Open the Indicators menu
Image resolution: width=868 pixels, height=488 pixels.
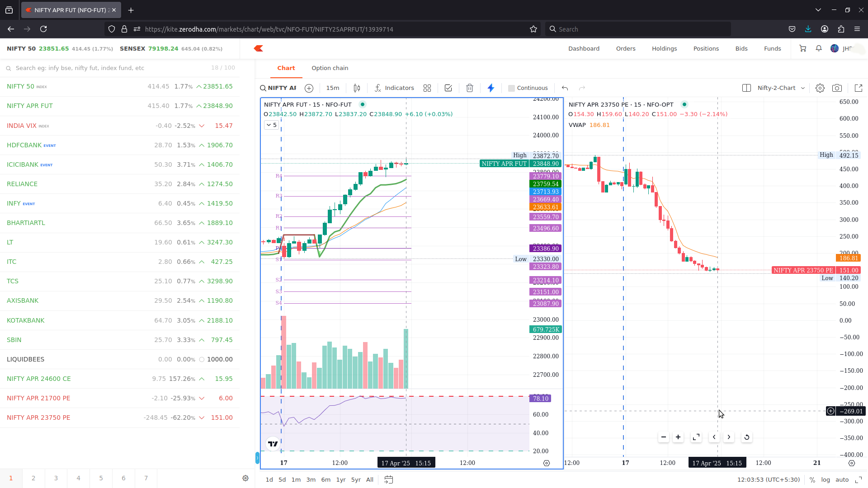394,88
